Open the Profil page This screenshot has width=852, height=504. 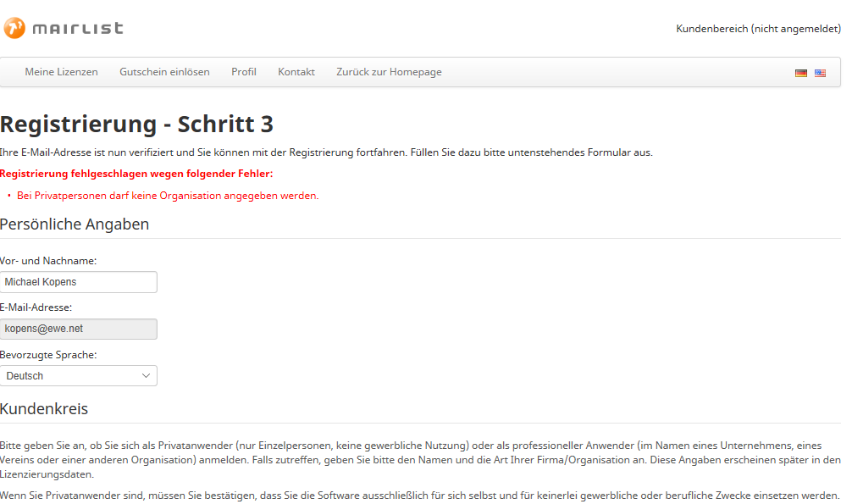244,72
